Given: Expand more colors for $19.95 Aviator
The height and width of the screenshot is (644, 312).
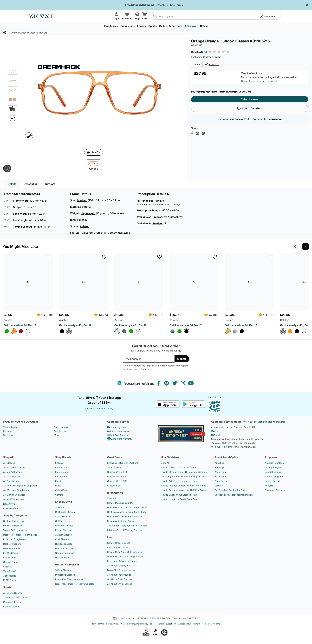Looking at the screenshot, I should pos(138,331).
